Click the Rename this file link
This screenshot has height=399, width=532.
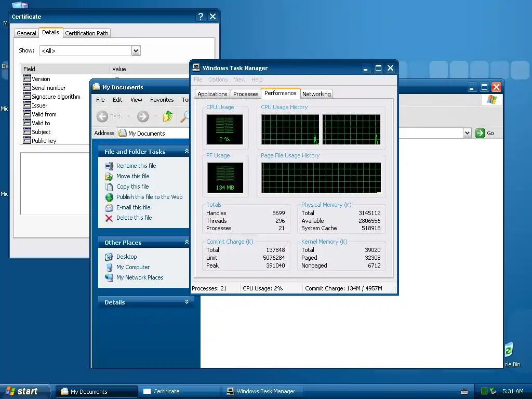[136, 166]
